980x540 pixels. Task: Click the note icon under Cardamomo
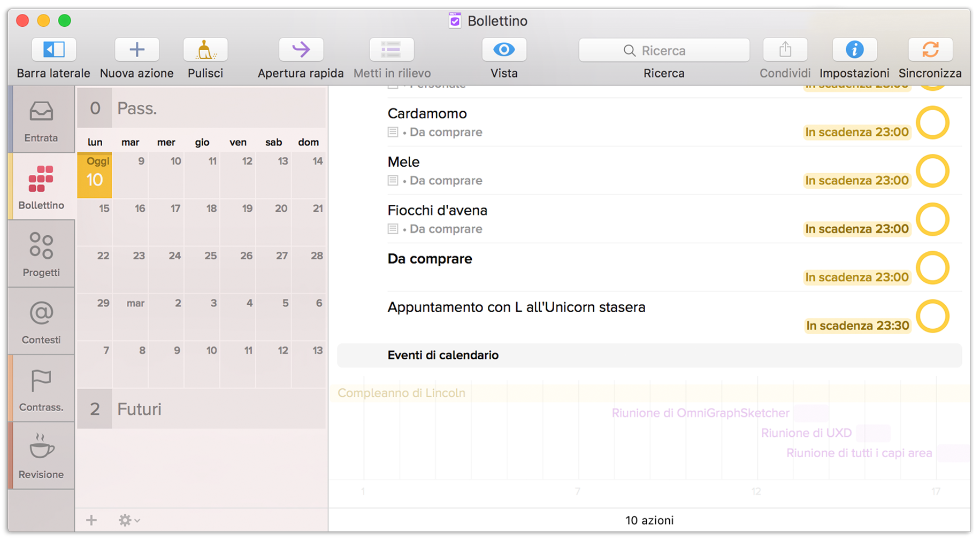coord(393,132)
